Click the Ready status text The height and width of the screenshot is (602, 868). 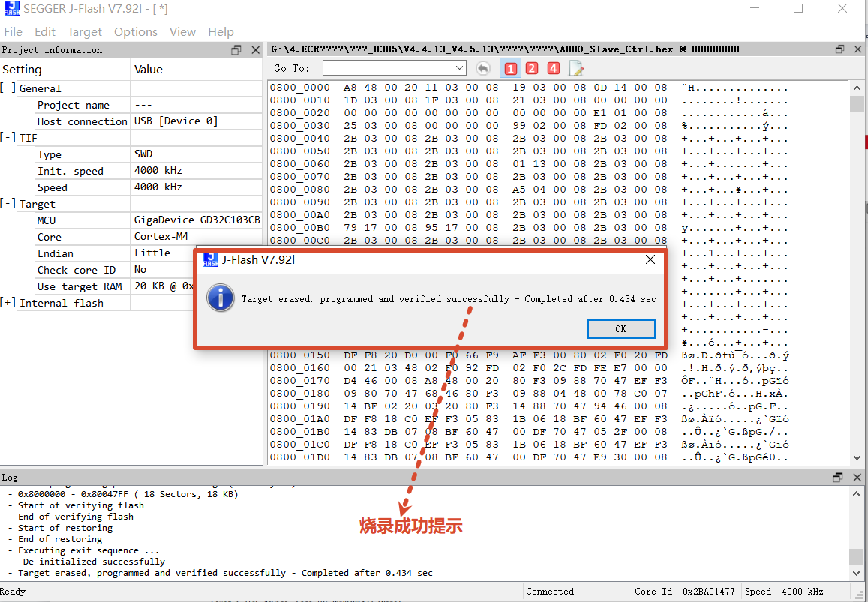[13, 592]
